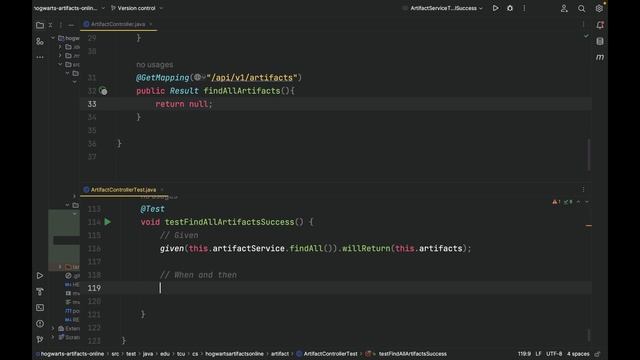Click the artifact breadcrumb
This screenshot has width=640, height=360.
[x=280, y=354]
